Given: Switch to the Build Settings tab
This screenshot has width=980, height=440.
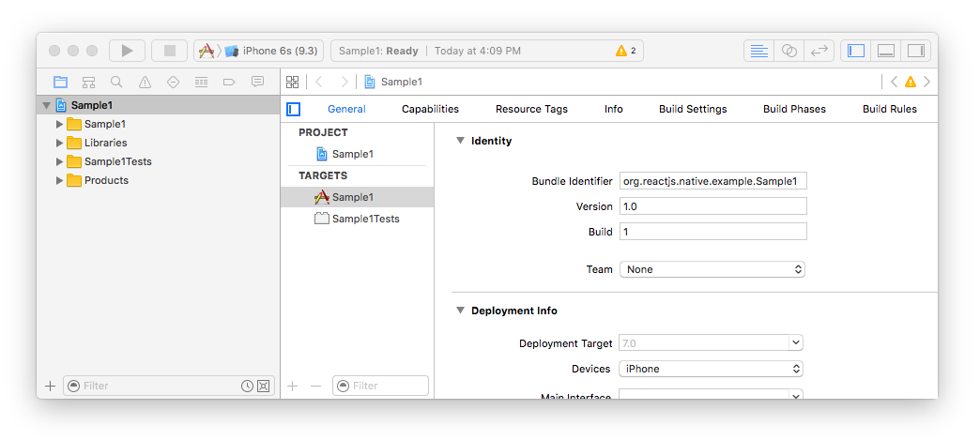Looking at the screenshot, I should point(693,109).
